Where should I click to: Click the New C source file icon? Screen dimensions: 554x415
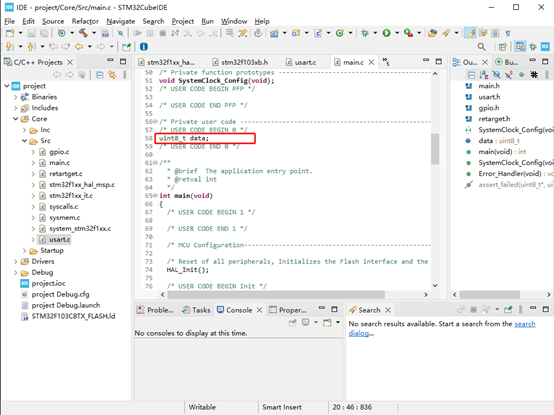tap(318, 33)
